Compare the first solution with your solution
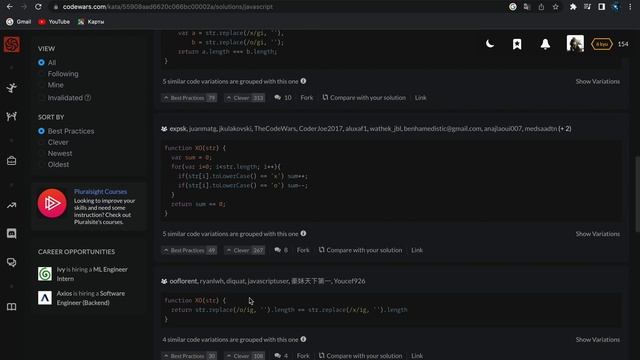Image resolution: width=640 pixels, height=360 pixels. [x=364, y=98]
